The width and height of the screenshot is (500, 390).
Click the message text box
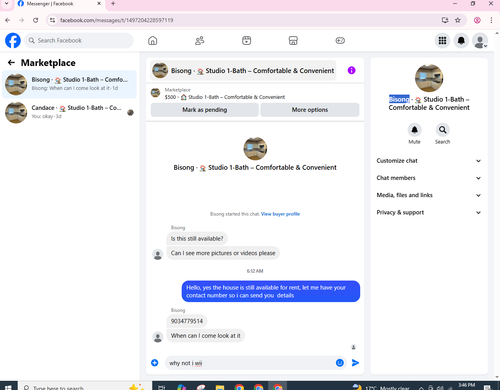[x=250, y=363]
